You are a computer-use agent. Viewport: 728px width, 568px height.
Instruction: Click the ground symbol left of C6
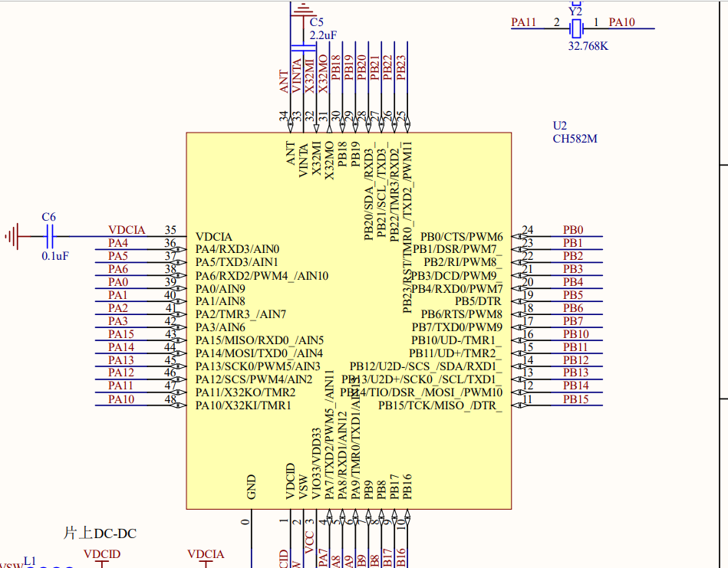point(14,236)
